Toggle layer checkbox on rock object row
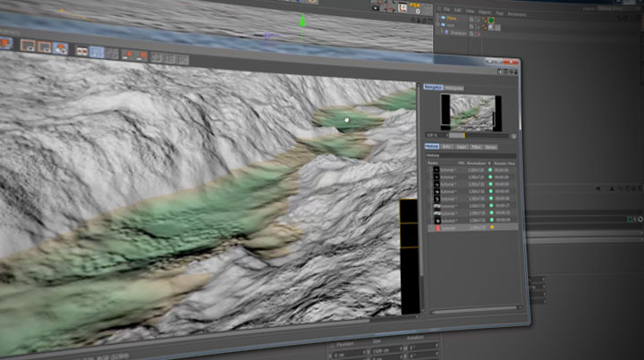Screen dimensions: 644x360 tap(471, 26)
